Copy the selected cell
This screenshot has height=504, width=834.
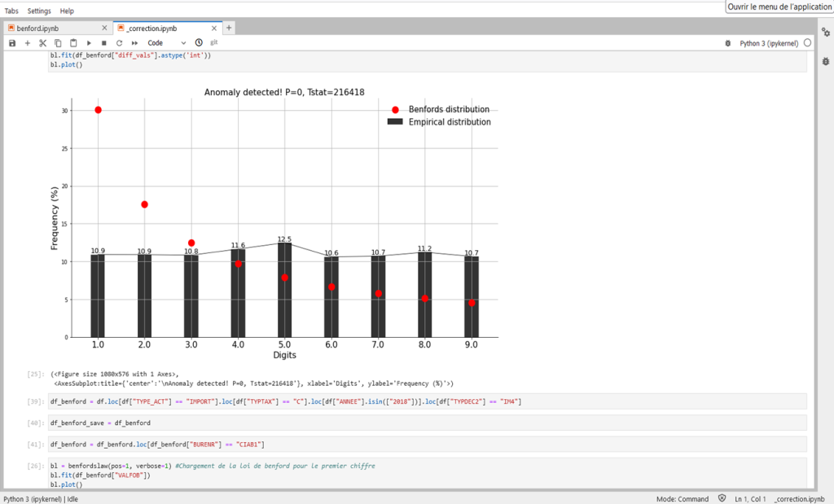pos(58,43)
